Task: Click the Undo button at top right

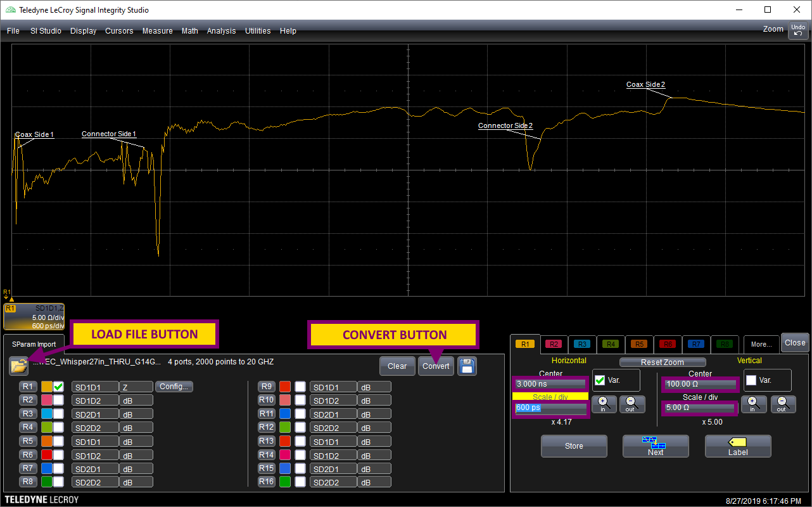Action: (x=798, y=30)
